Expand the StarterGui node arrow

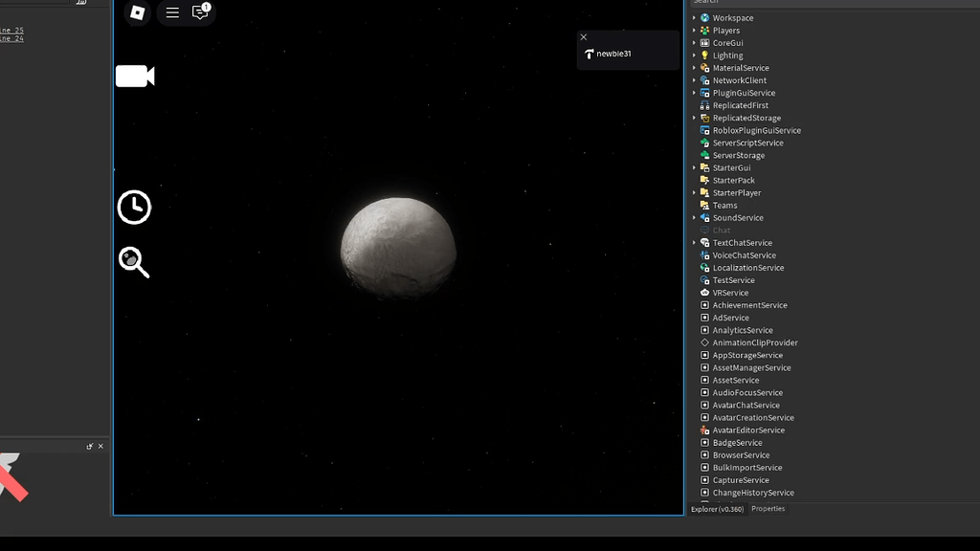coord(695,167)
